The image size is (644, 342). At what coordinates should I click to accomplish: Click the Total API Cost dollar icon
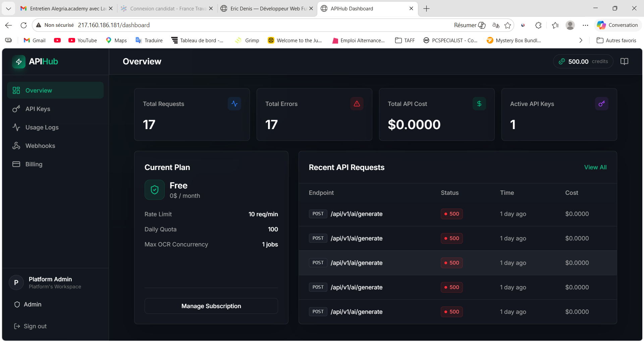[x=479, y=104]
